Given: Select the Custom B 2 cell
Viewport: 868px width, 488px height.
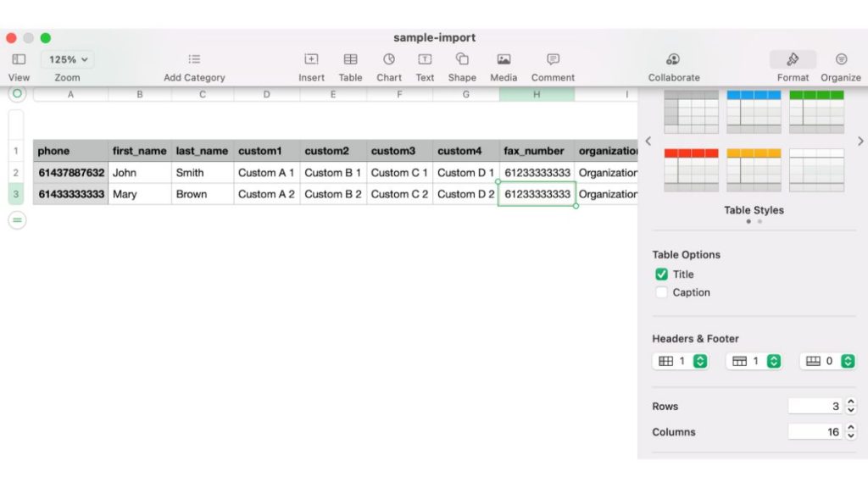Looking at the screenshot, I should pyautogui.click(x=333, y=194).
